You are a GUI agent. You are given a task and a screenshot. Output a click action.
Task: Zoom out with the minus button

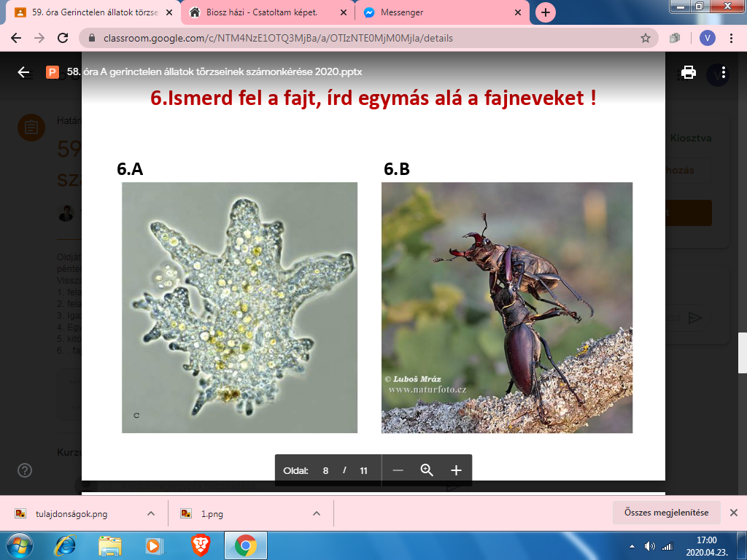[x=398, y=470]
